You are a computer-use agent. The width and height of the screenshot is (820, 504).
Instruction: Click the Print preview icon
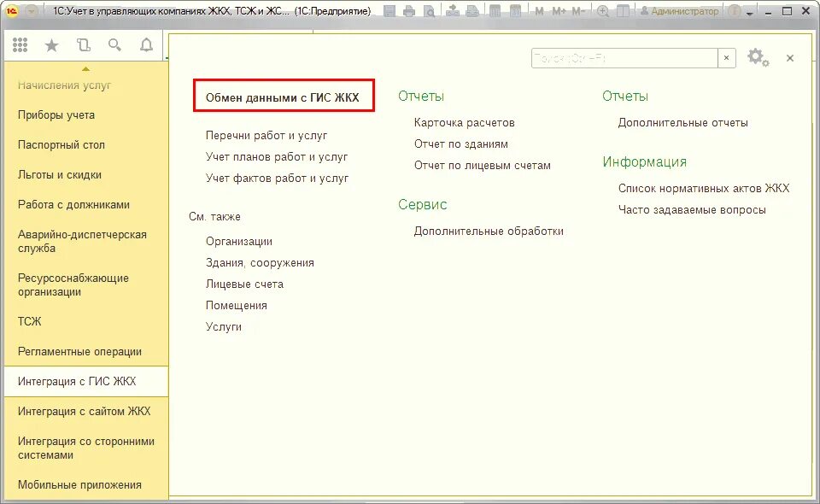coord(430,11)
